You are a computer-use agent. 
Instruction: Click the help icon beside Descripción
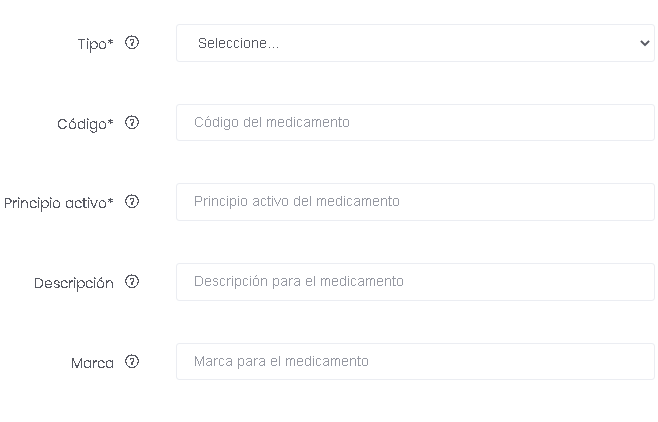[x=132, y=281]
